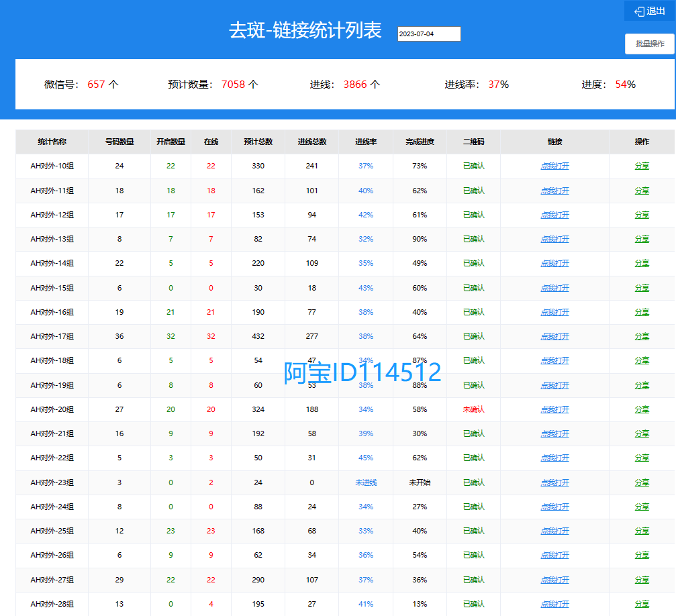Click the date field showing 2023-07-04
This screenshot has width=676, height=616.
coord(429,34)
